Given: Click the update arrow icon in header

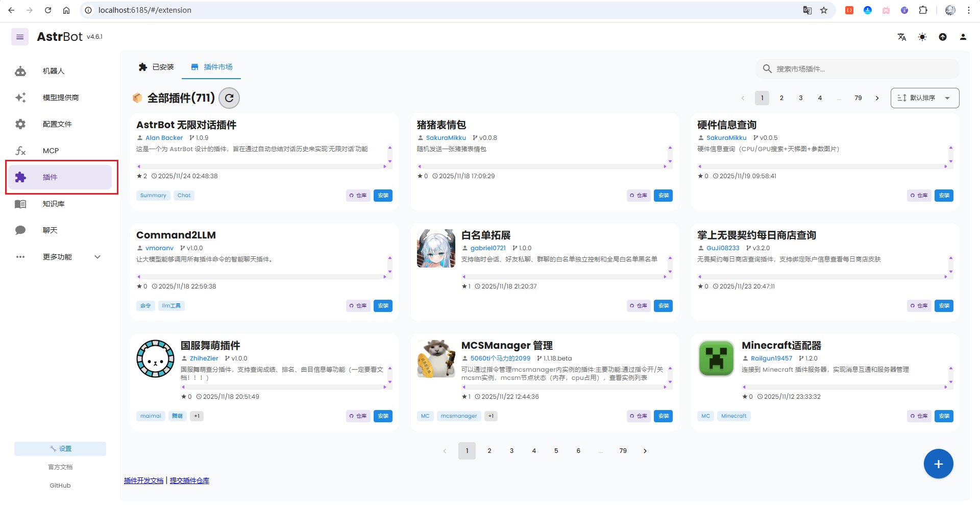Looking at the screenshot, I should (943, 37).
